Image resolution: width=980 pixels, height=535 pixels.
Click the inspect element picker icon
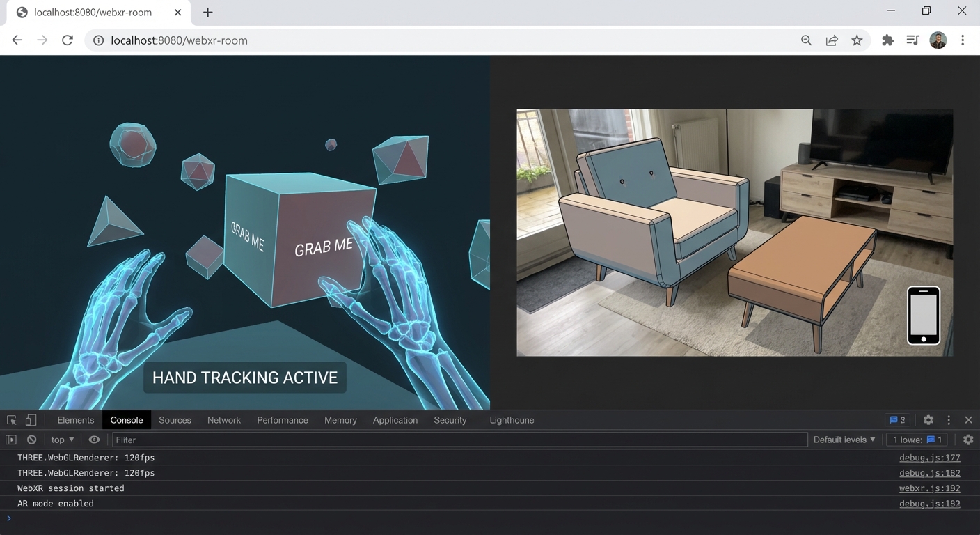(x=12, y=420)
